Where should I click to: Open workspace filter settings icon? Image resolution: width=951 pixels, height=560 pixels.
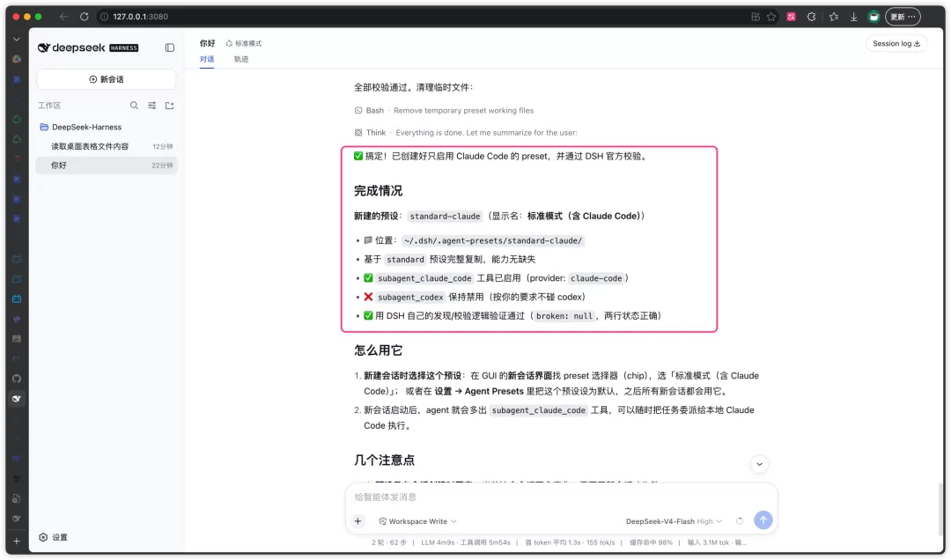pos(151,106)
